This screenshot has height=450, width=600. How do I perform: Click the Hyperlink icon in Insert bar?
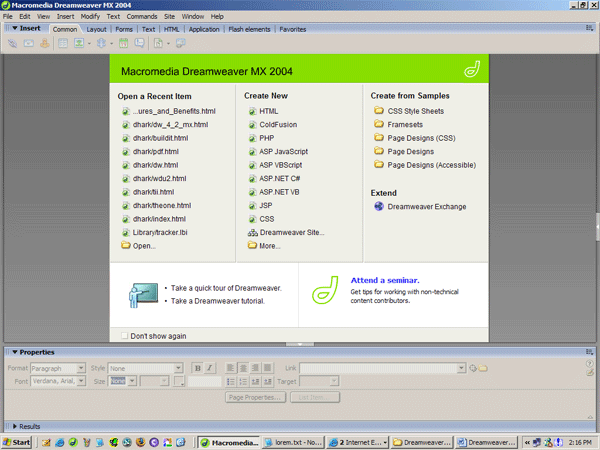(x=12, y=43)
